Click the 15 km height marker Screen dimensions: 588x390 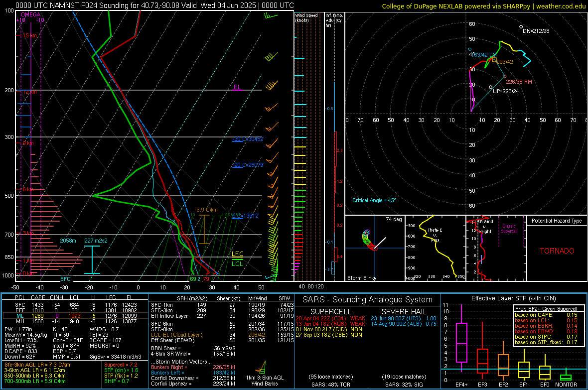(x=29, y=36)
